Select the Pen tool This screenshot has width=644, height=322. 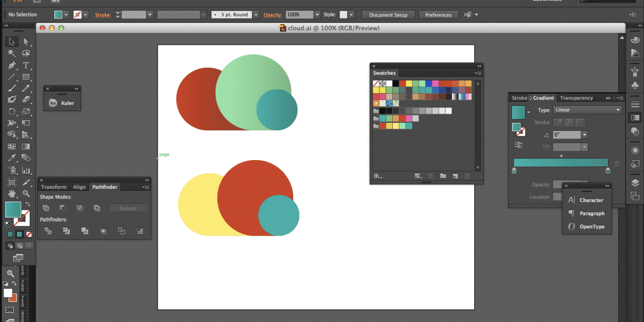click(12, 65)
